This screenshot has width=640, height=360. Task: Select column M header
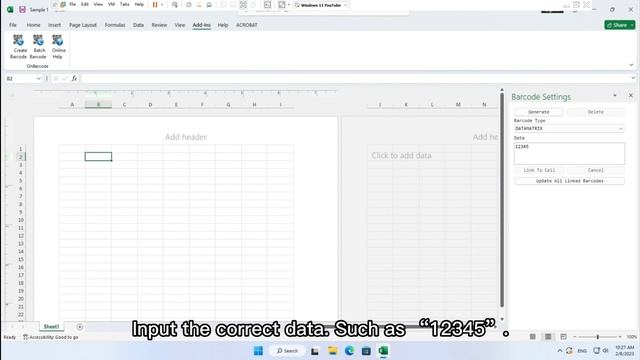click(458, 105)
